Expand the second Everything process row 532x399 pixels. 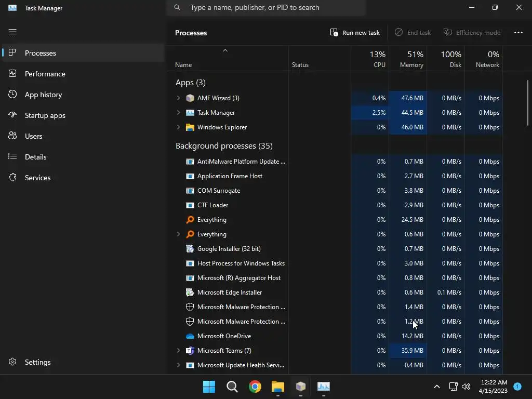click(x=179, y=234)
